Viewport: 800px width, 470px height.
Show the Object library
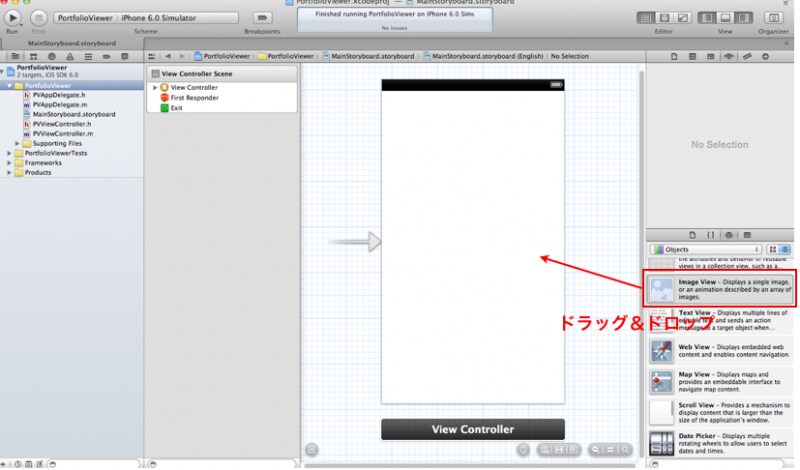pos(729,235)
